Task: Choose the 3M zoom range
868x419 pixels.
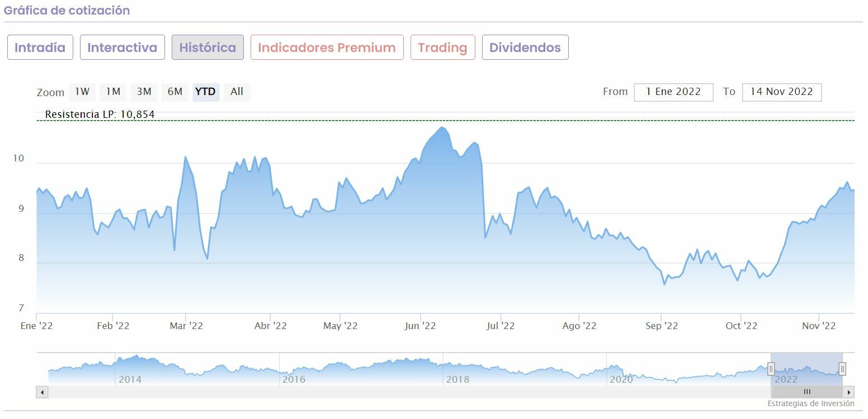Action: 144,92
